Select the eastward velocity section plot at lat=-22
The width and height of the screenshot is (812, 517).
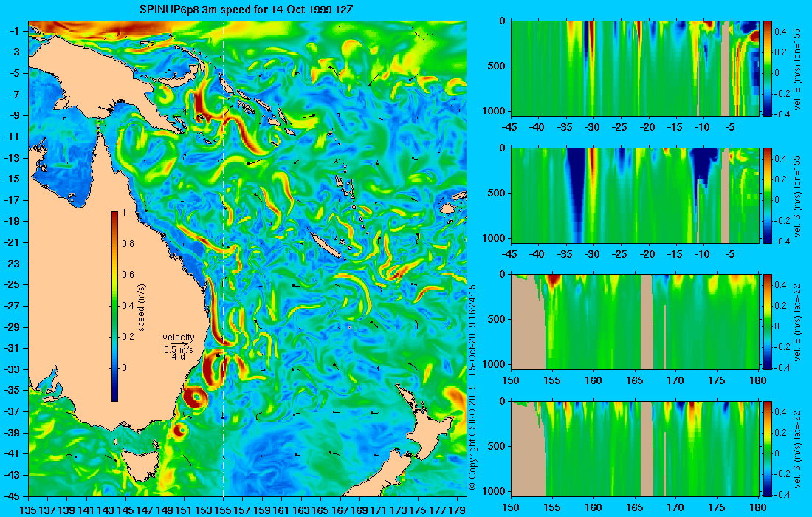point(635,322)
